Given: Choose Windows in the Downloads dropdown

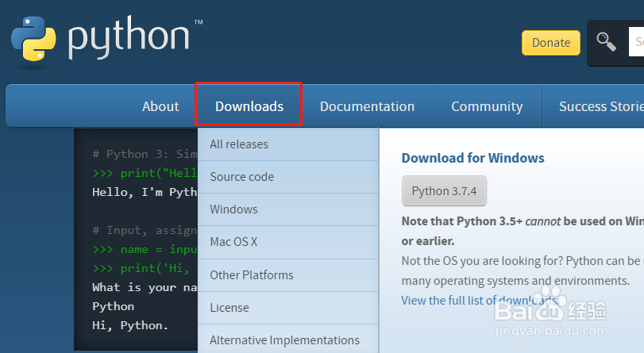Looking at the screenshot, I should pos(288,209).
